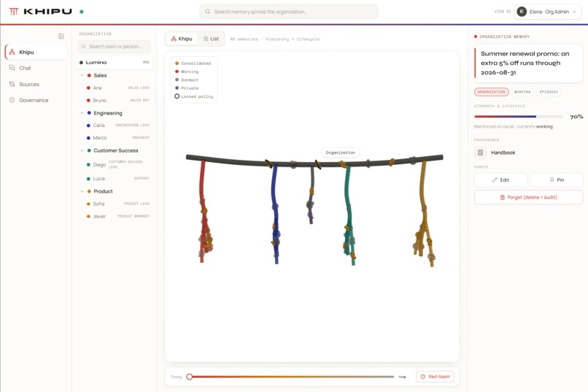Click Forget (delete + audit) button

(528, 197)
